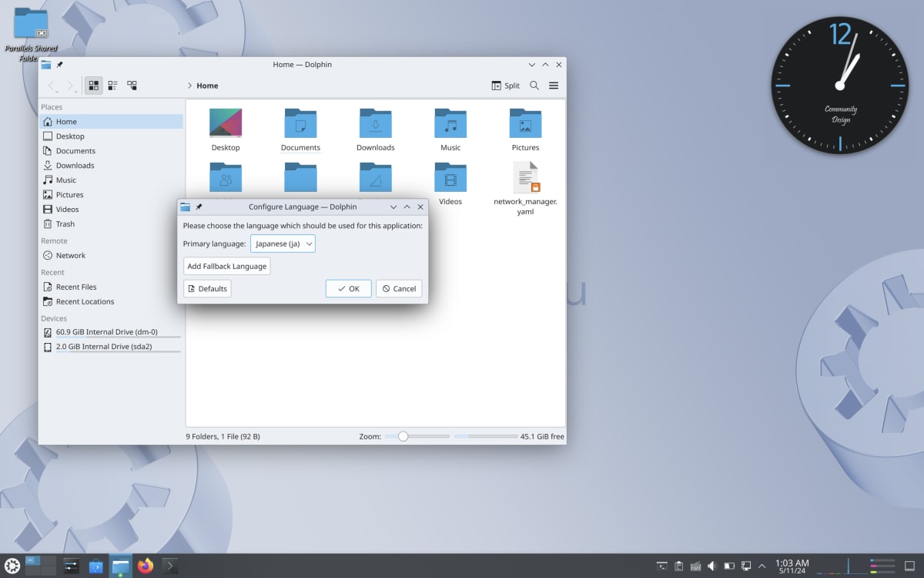
Task: Open Network under Remote in sidebar
Action: (112, 256)
